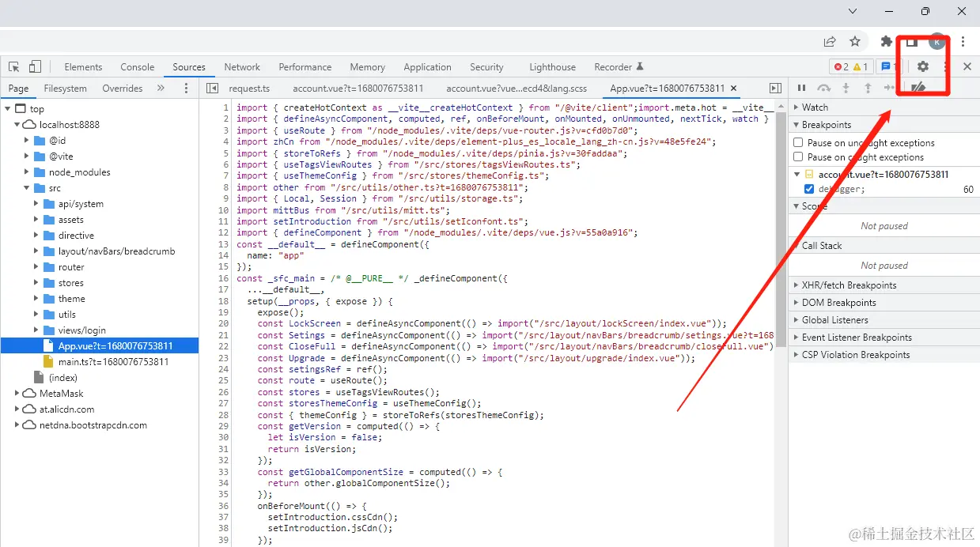980x547 pixels.
Task: Hide the debugger sidebar icon
Action: [x=775, y=89]
